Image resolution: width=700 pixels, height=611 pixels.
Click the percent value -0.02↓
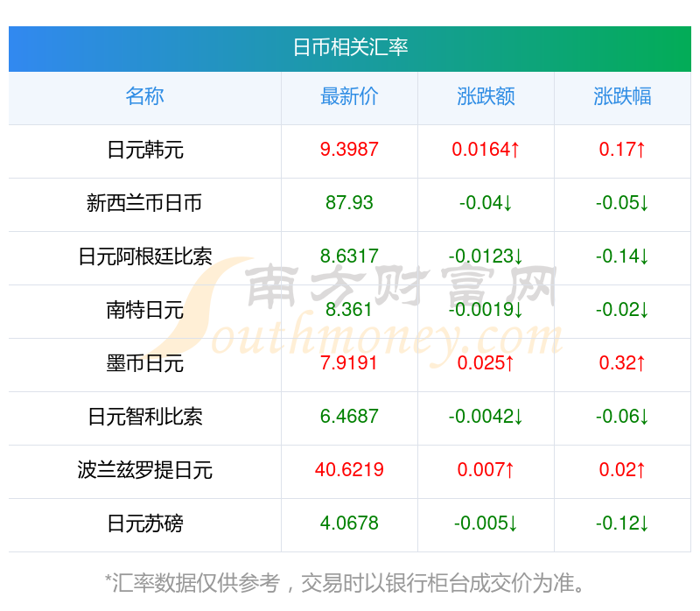click(x=622, y=310)
